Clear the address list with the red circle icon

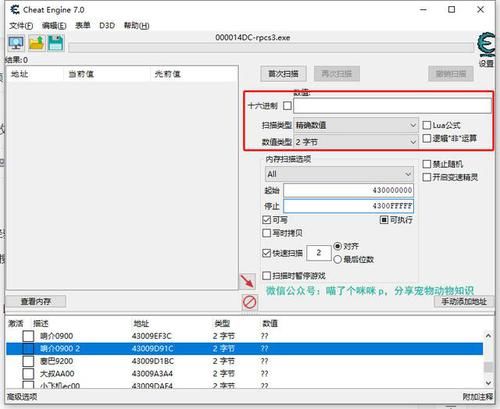pos(249,302)
